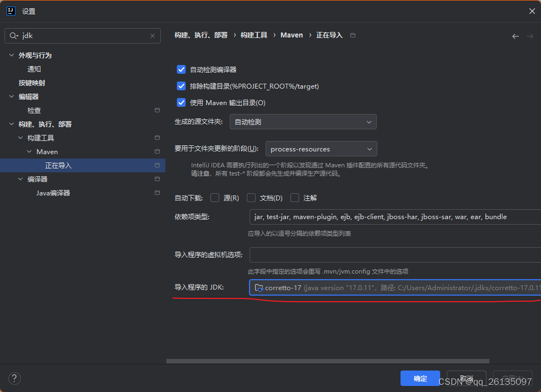
Task: Open 生成的源文件夹 dropdown
Action: [303, 122]
